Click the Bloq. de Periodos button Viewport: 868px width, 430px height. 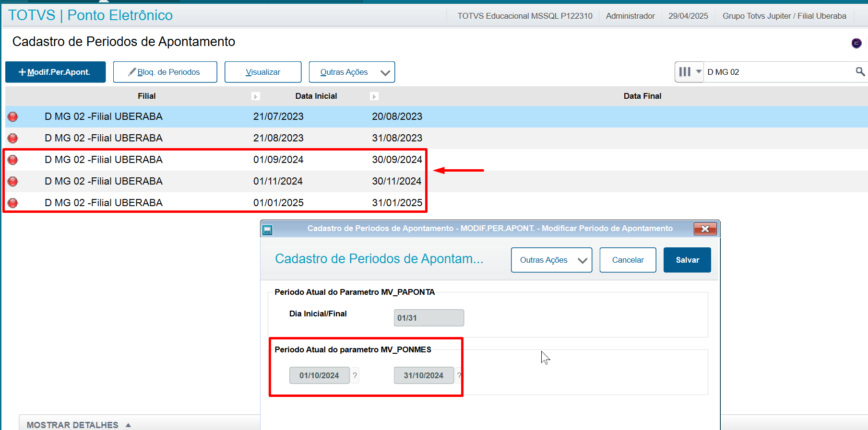[165, 72]
